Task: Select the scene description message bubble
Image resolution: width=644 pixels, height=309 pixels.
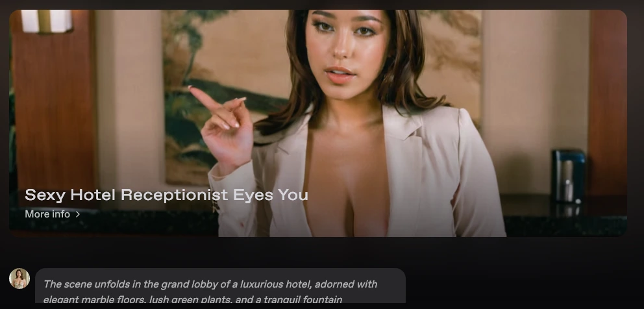Action: click(220, 286)
